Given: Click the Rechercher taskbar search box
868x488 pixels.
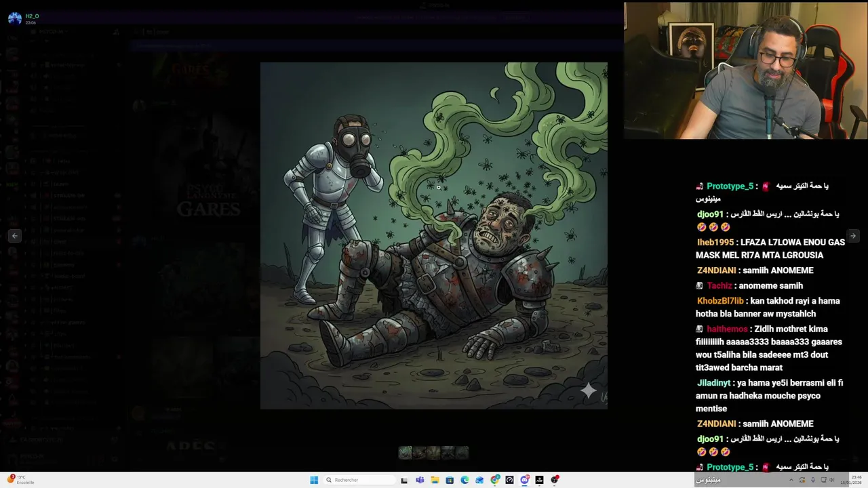Looking at the screenshot, I should [x=359, y=480].
